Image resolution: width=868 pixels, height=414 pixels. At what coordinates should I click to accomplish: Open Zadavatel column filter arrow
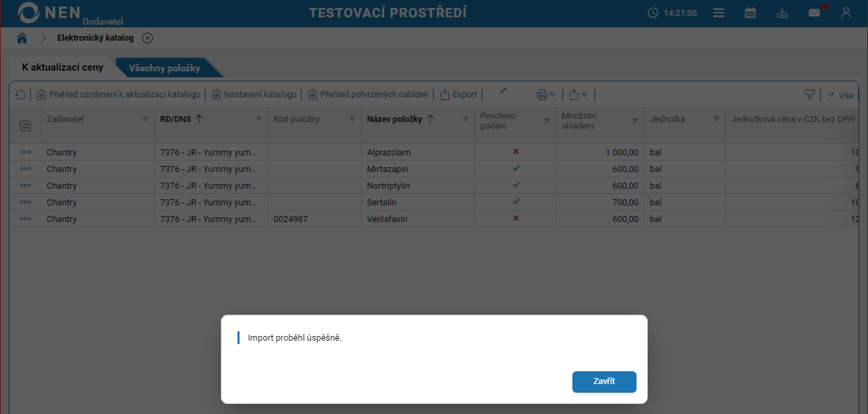pyautogui.click(x=145, y=119)
